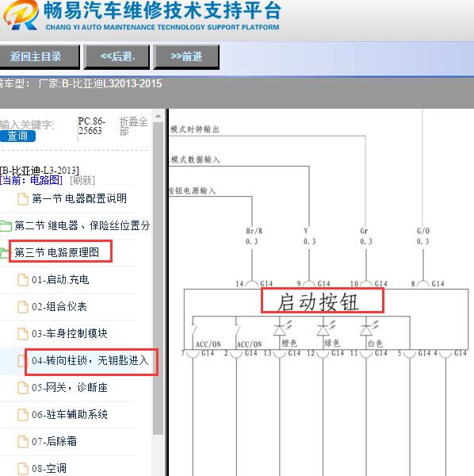Click the 模式数据输入 label in diagram
This screenshot has height=476, width=474.
(195, 159)
